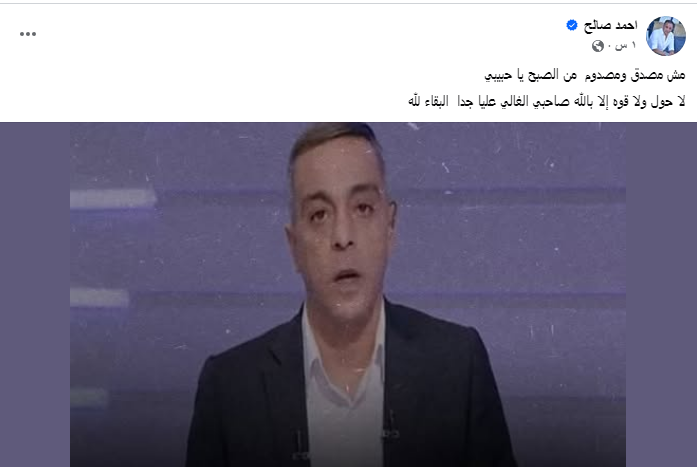Click the post line starting مش مصدق ومصدوم
The height and width of the screenshot is (467, 697).
585,75
